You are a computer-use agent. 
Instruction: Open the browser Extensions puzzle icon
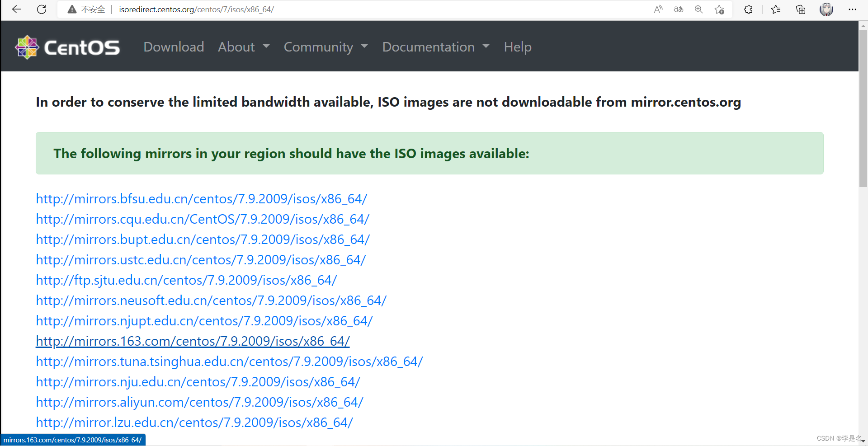(748, 9)
